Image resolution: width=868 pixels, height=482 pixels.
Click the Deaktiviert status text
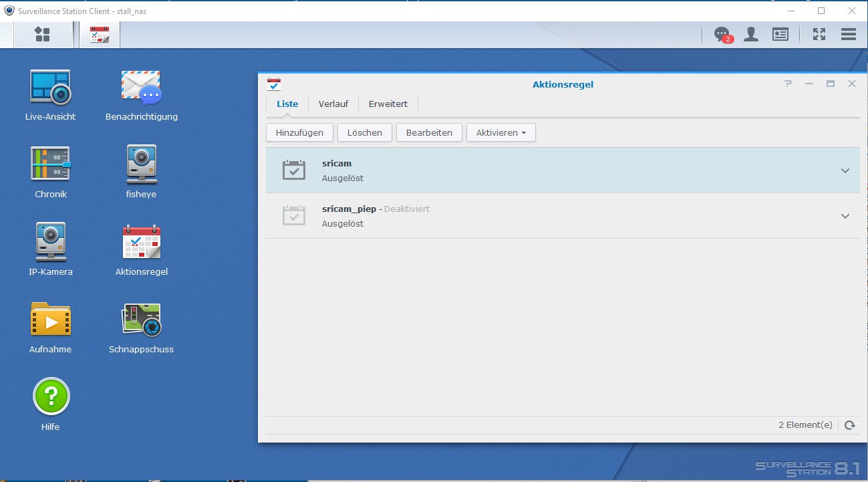coord(407,209)
